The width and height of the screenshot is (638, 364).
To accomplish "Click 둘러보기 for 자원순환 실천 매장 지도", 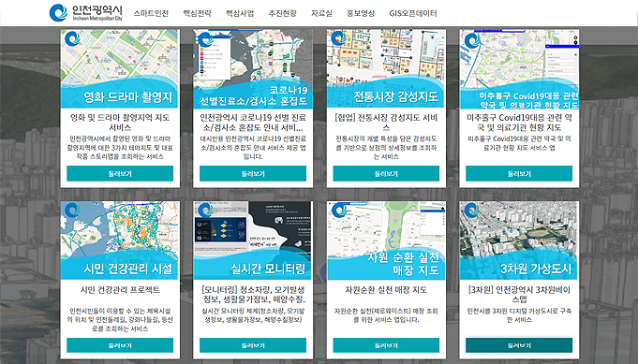I will coord(386,345).
